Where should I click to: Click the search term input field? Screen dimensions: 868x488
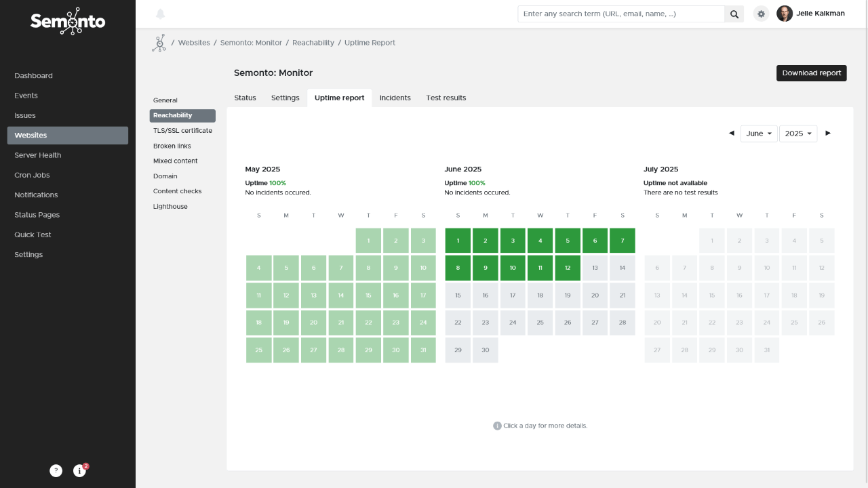621,14
